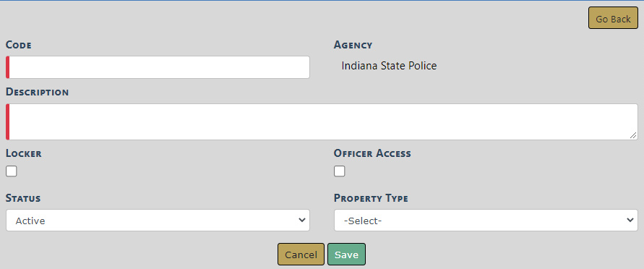Click the Description label text
This screenshot has width=644, height=269.
[37, 92]
